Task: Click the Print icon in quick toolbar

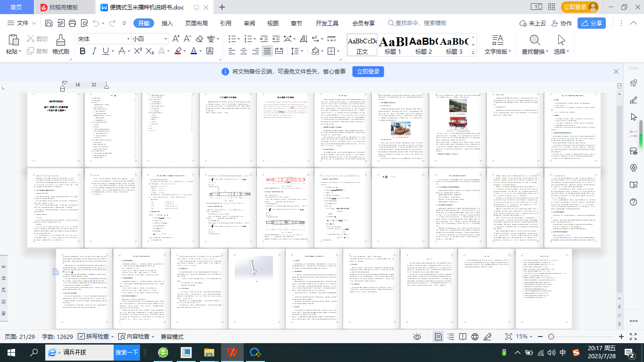Action: 72,23
